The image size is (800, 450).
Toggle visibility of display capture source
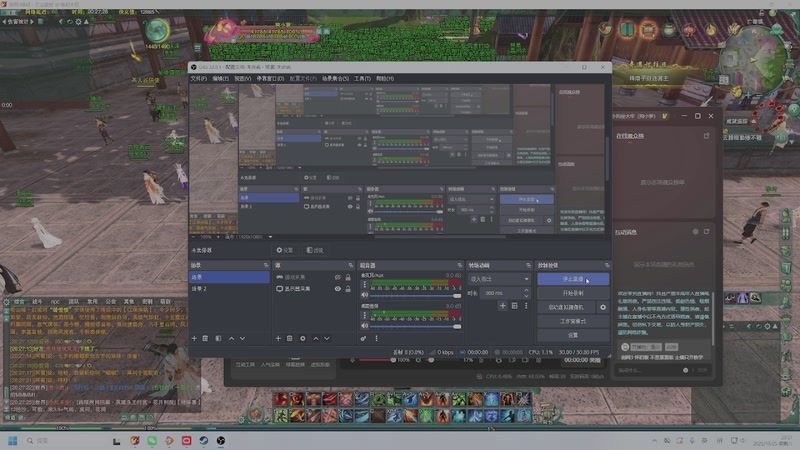(338, 289)
